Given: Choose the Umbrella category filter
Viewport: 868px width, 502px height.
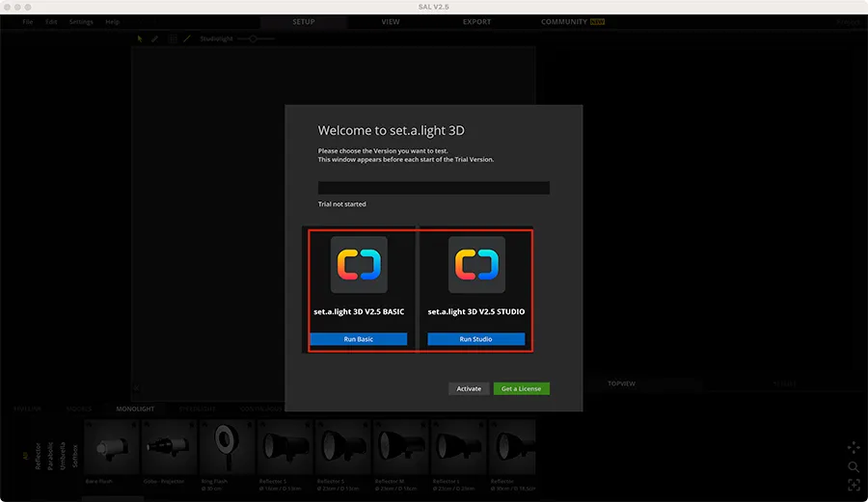Looking at the screenshot, I should 62,456.
